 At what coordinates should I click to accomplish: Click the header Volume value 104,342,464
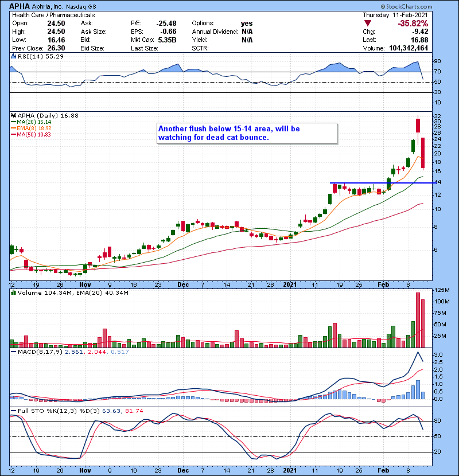click(409, 48)
